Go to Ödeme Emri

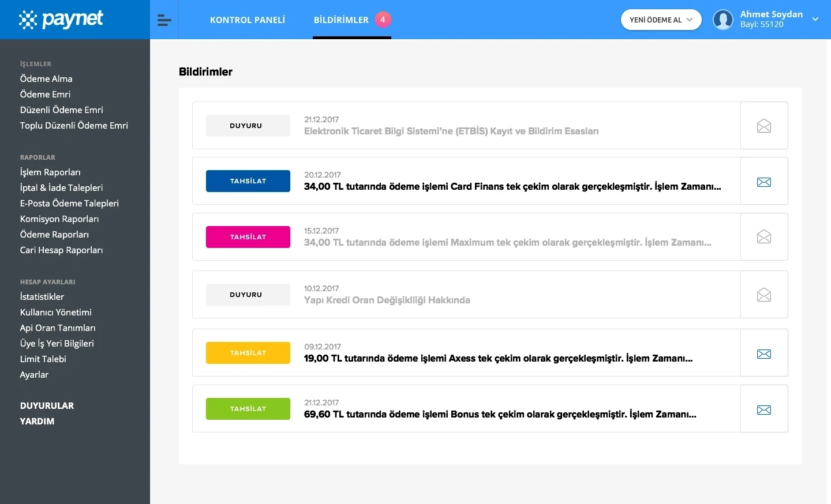tap(46, 94)
